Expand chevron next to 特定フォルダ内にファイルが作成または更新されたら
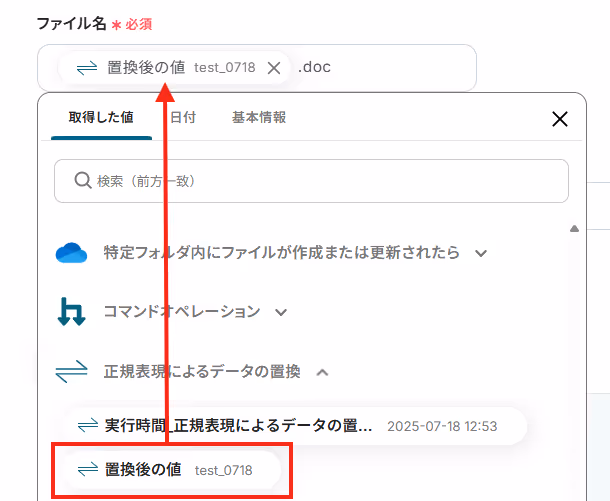 click(481, 253)
